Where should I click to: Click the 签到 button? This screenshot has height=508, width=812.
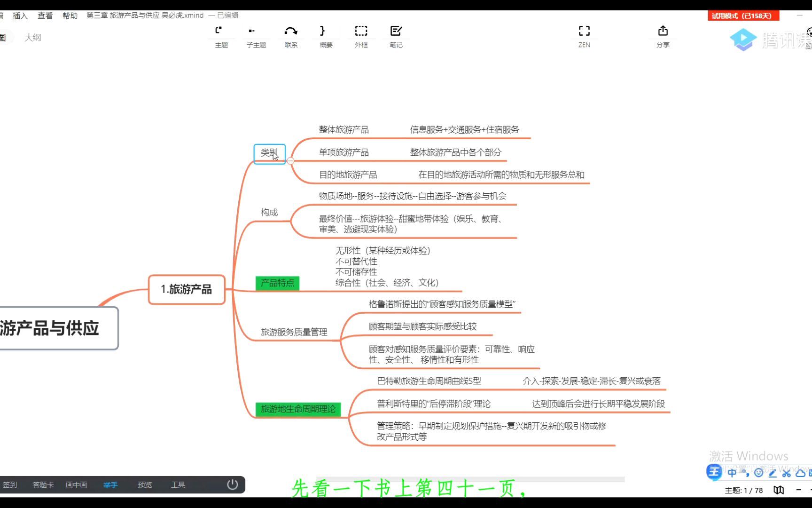pos(10,484)
